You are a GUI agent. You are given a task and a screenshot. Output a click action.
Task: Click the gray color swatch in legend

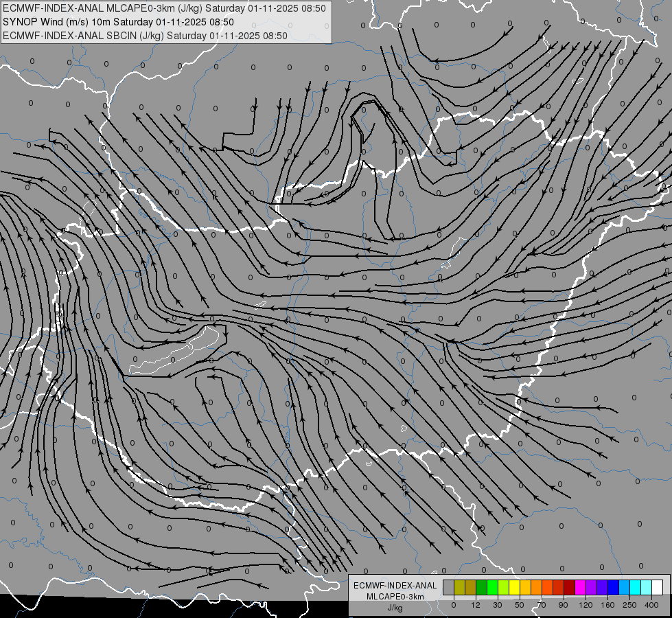449,587
